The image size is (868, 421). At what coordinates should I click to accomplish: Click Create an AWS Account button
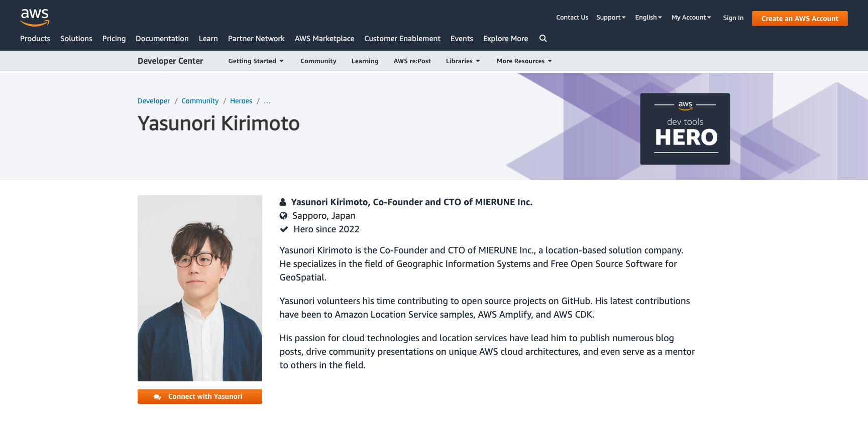[800, 19]
